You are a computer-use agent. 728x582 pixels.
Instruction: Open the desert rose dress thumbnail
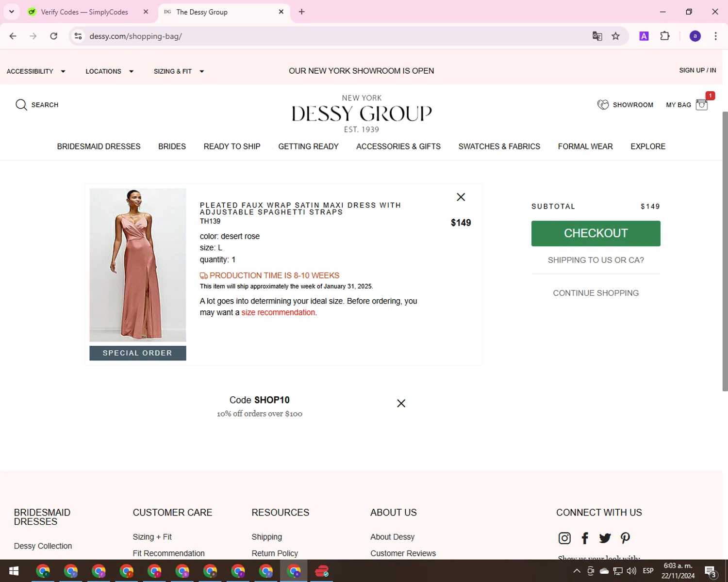tap(138, 265)
